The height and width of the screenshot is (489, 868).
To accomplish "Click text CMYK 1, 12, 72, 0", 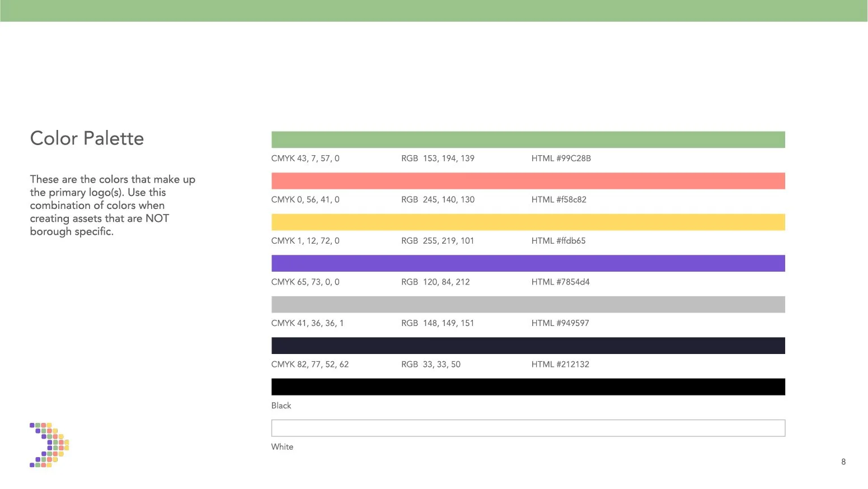I will pos(305,241).
